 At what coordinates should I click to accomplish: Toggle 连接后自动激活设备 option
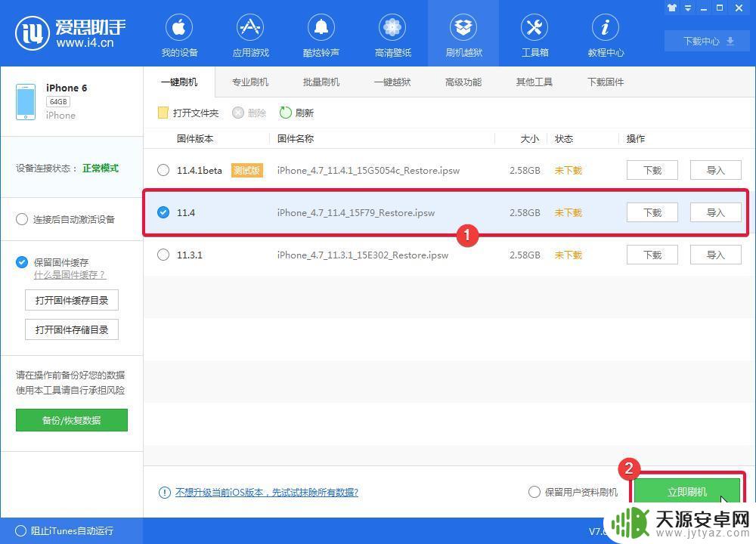[x=22, y=219]
